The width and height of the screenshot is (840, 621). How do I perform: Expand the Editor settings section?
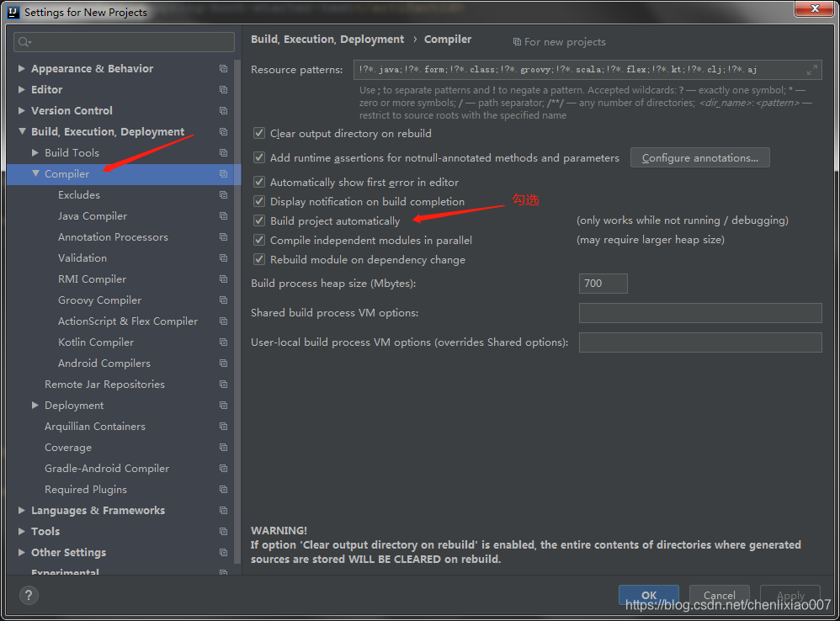click(x=21, y=89)
